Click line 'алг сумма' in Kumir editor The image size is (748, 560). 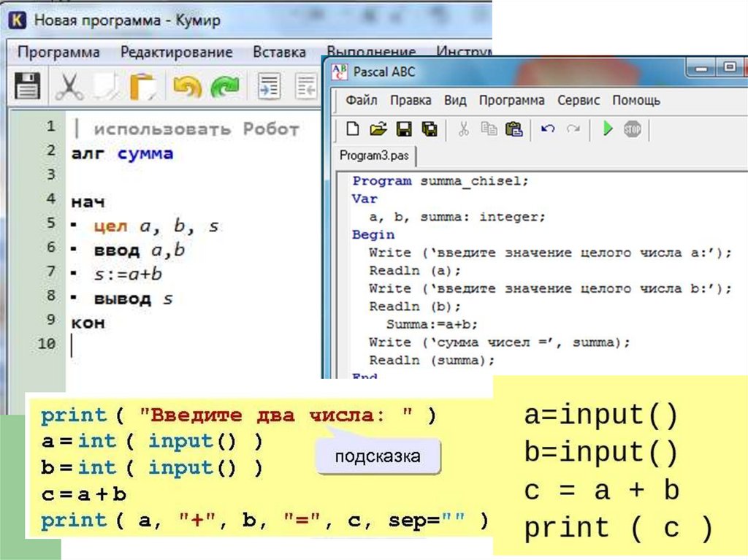tap(122, 153)
